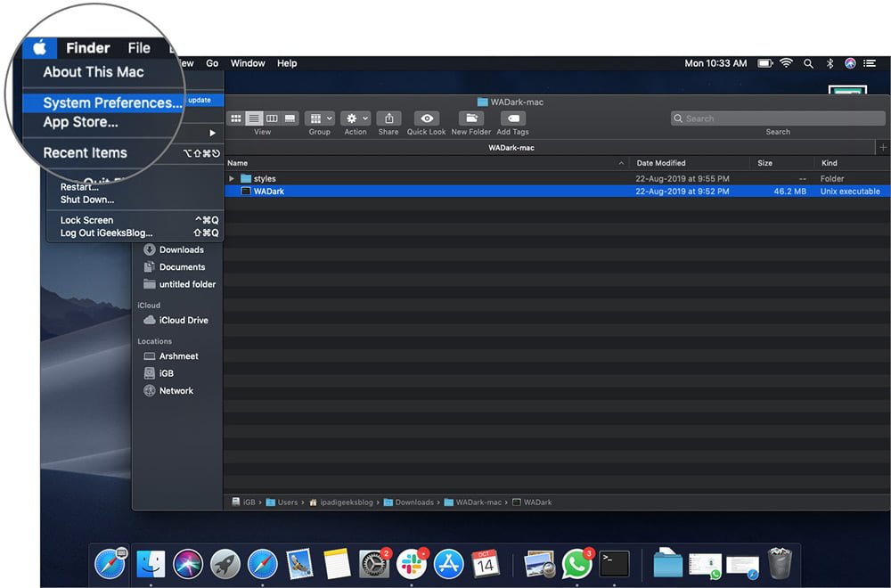Image resolution: width=891 pixels, height=588 pixels.
Task: Open the Window menu
Action: (247, 63)
